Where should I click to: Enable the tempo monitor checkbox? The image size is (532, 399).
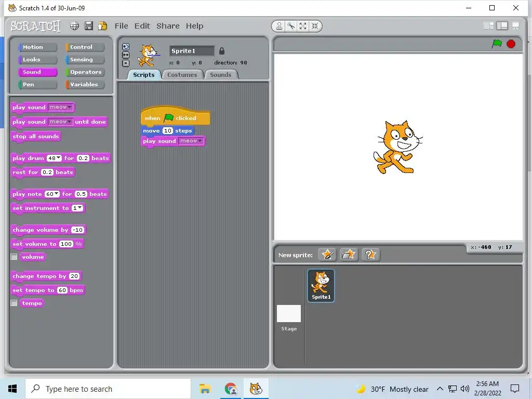point(14,303)
